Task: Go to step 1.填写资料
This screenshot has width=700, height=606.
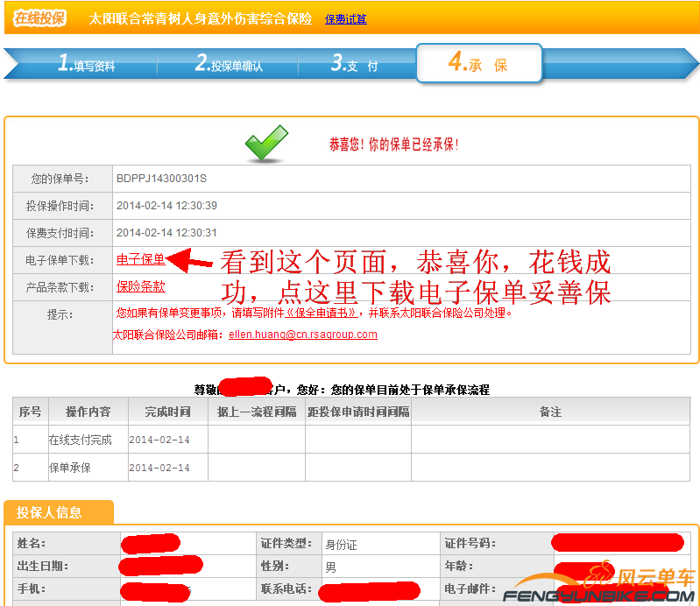Action: click(87, 63)
